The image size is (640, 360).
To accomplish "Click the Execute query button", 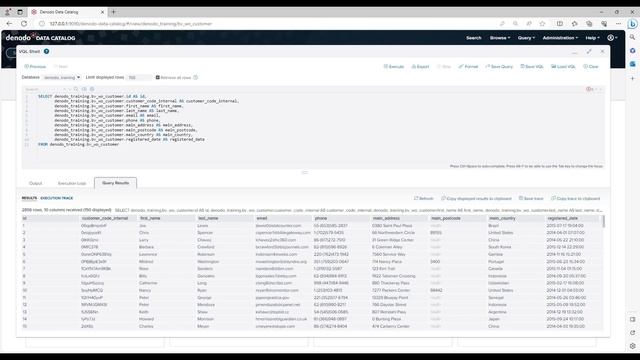I will [x=394, y=67].
